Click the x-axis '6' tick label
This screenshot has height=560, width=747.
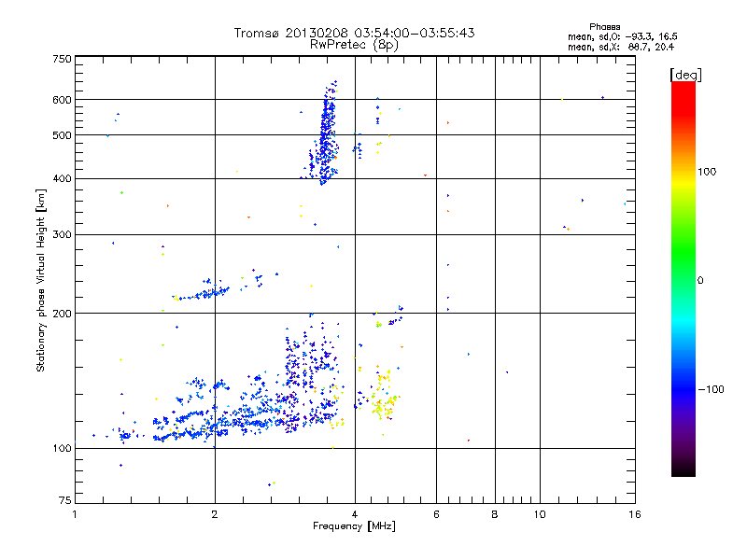[436, 514]
